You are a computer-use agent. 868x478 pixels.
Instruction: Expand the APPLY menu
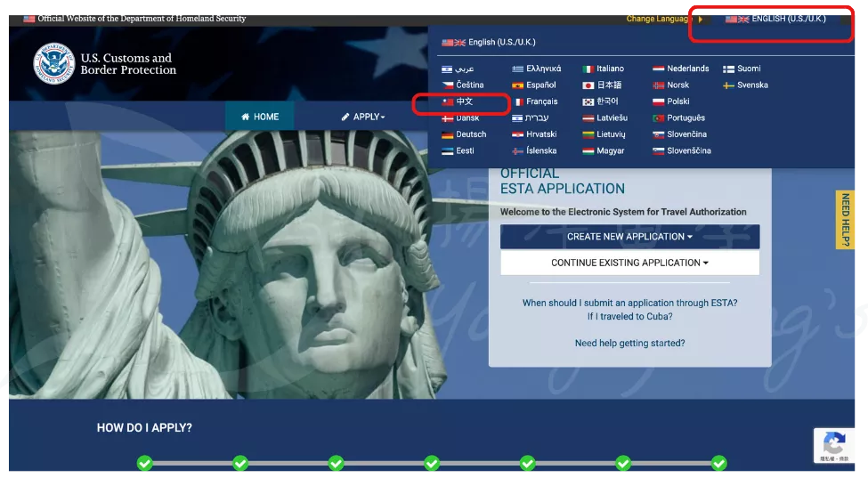pos(362,117)
